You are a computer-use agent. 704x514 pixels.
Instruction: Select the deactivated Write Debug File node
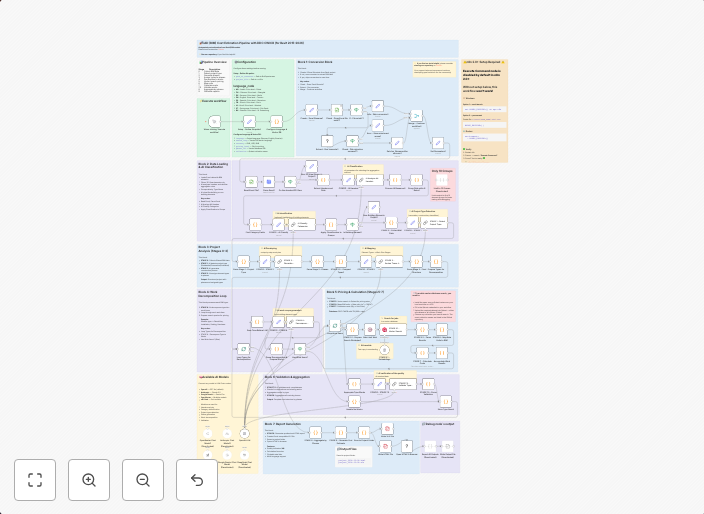[x=448, y=447]
